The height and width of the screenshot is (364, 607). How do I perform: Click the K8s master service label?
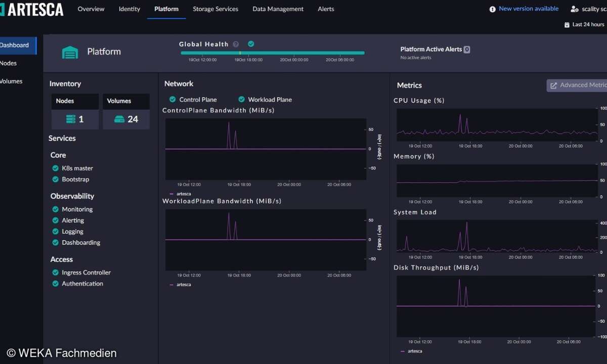pyautogui.click(x=77, y=168)
